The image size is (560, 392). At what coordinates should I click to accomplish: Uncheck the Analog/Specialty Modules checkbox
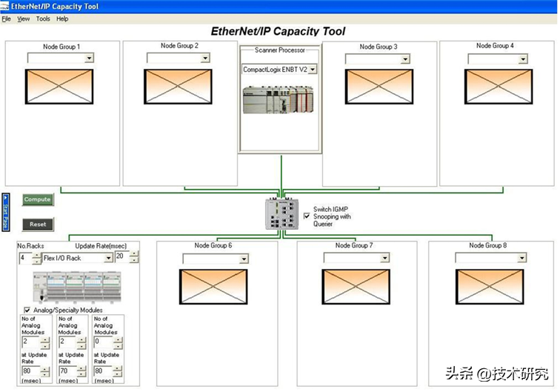pos(28,310)
